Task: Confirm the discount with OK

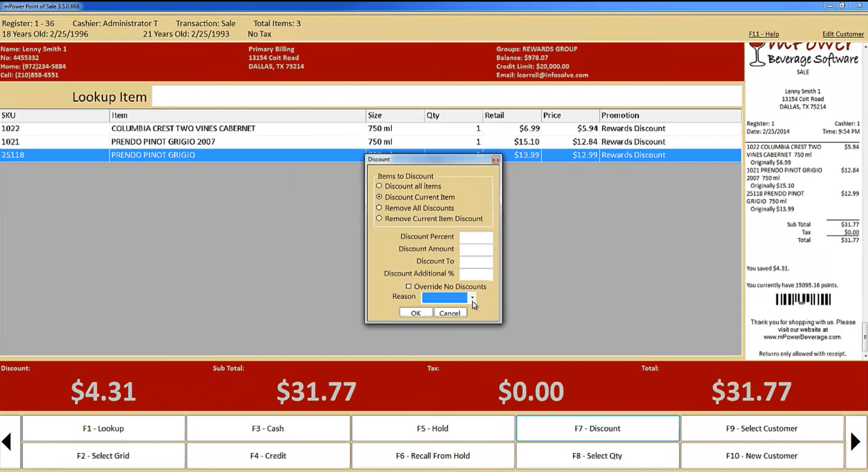Action: 416,313
